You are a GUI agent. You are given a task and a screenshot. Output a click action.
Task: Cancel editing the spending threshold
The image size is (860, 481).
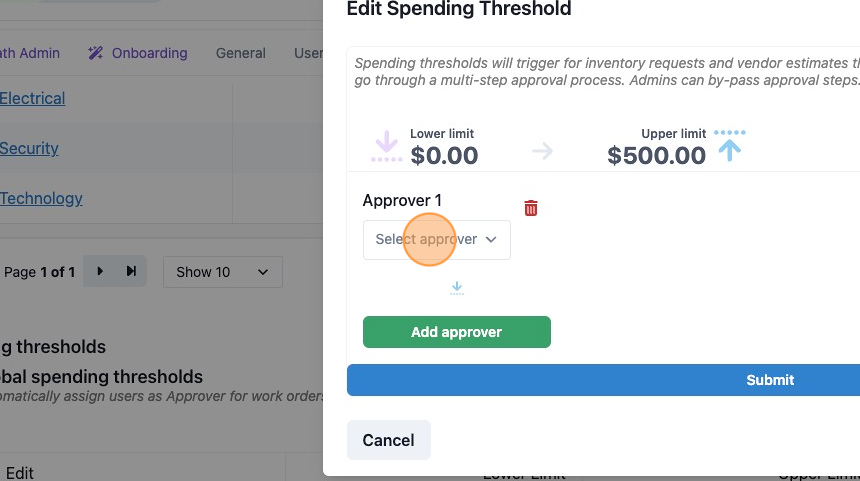click(x=388, y=440)
